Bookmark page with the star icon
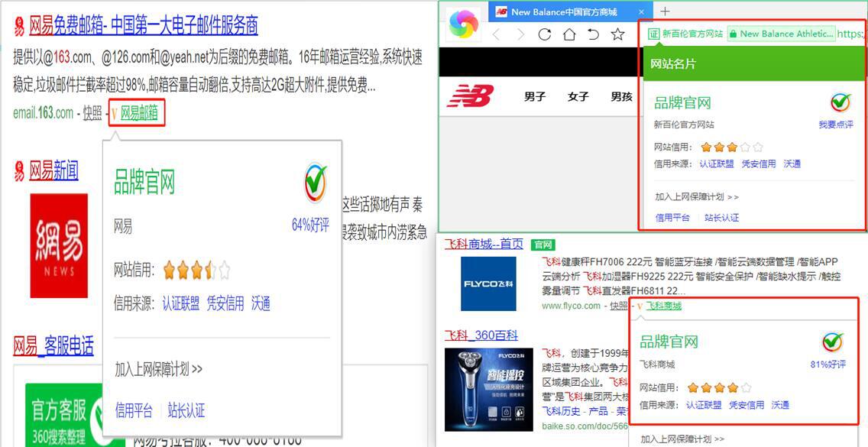Screen dimensions: 868x447 coord(617,34)
